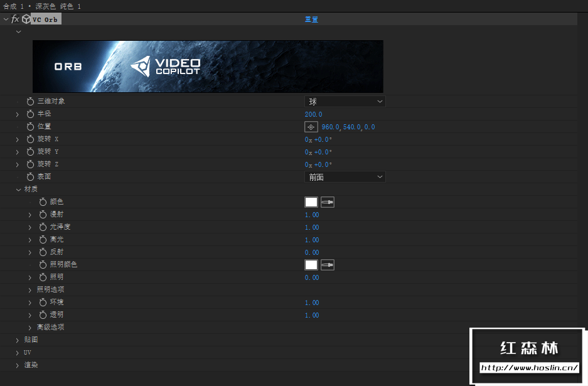This screenshot has width=588, height=386.
Task: Click the 照明 value 0.00
Action: point(312,277)
